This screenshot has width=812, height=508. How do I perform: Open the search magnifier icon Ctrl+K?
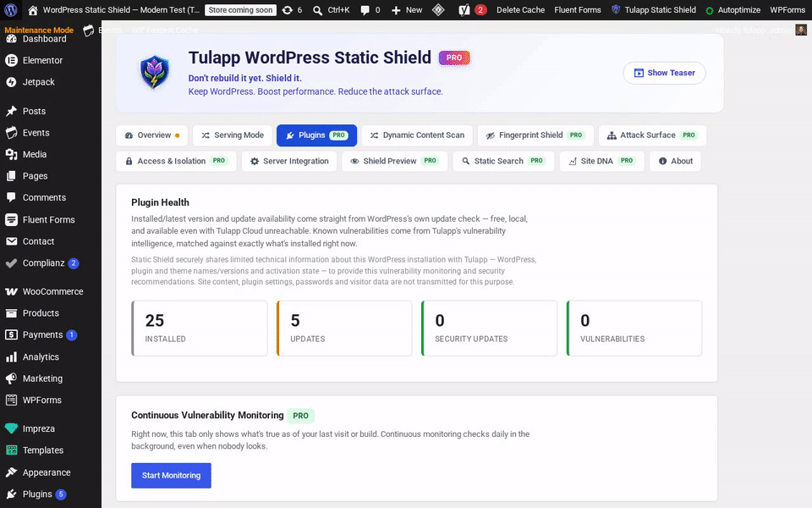coord(317,10)
